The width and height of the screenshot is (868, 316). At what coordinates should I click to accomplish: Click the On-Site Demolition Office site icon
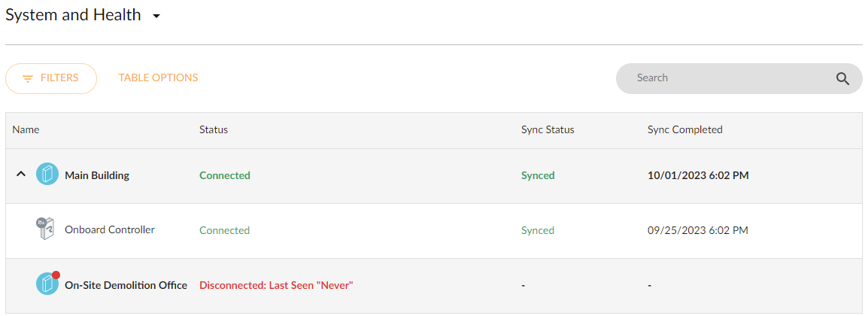(47, 284)
